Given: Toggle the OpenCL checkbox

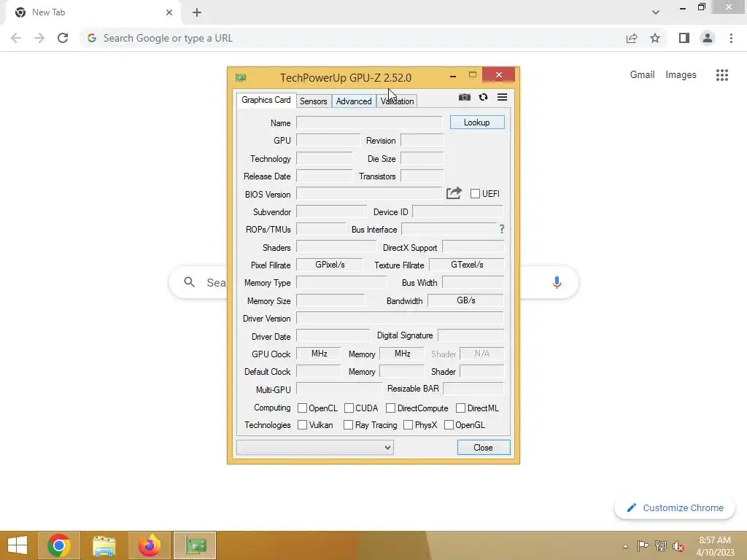Looking at the screenshot, I should [302, 408].
